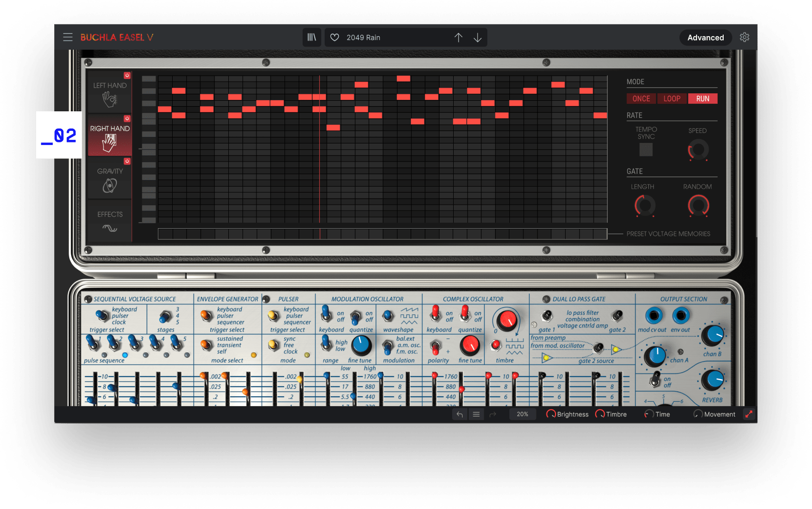812x509 pixels.
Task: Enable the Tempo Sync checkbox
Action: coord(646,149)
